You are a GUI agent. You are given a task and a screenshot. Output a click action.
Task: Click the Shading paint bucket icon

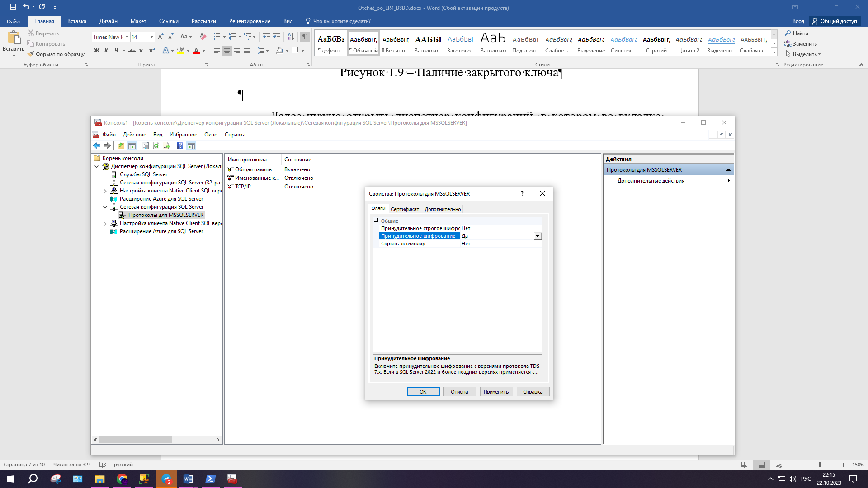coord(280,51)
